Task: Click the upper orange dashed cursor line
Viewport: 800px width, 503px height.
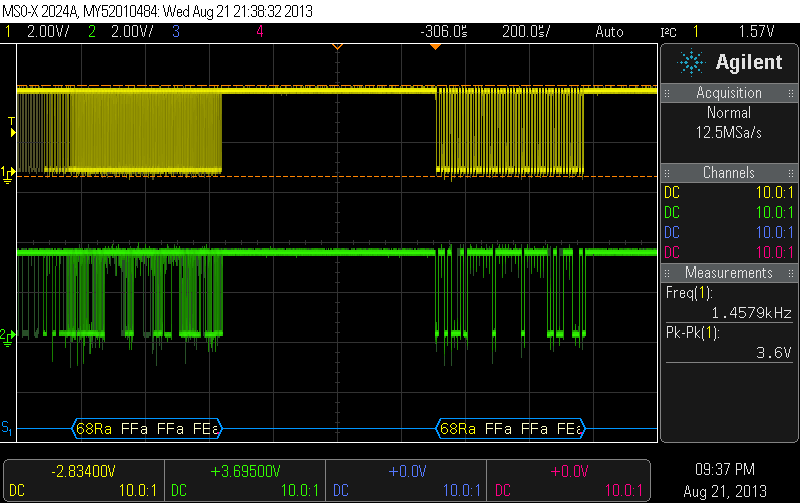Action: pos(337,86)
